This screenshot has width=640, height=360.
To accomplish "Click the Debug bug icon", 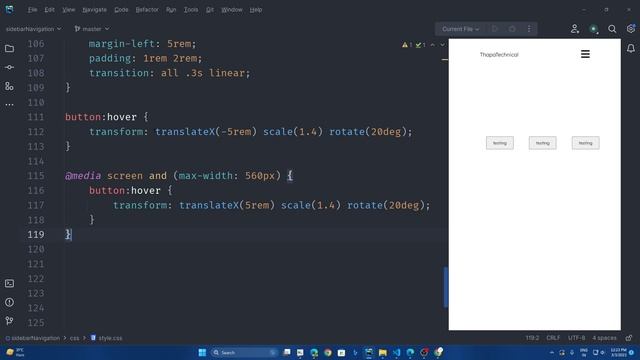I will [x=512, y=29].
